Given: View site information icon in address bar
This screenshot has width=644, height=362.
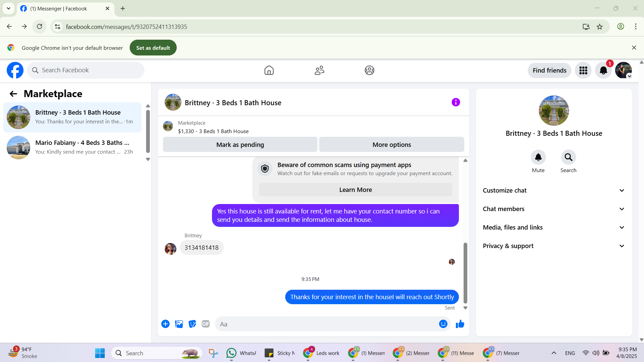Looking at the screenshot, I should [58, 27].
